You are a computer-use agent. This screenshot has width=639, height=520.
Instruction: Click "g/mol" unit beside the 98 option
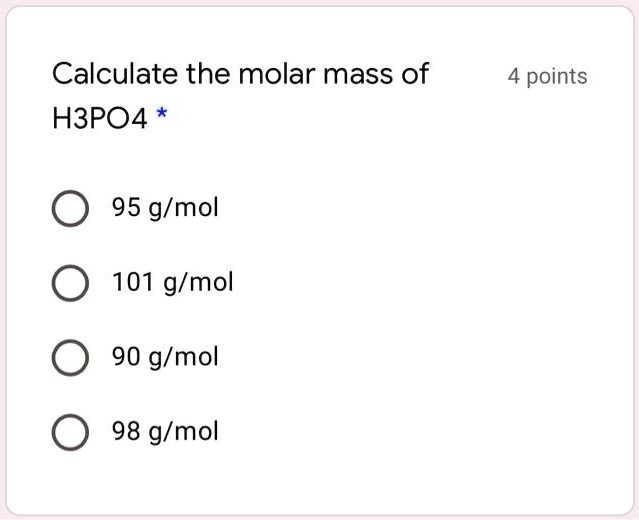coord(182,431)
